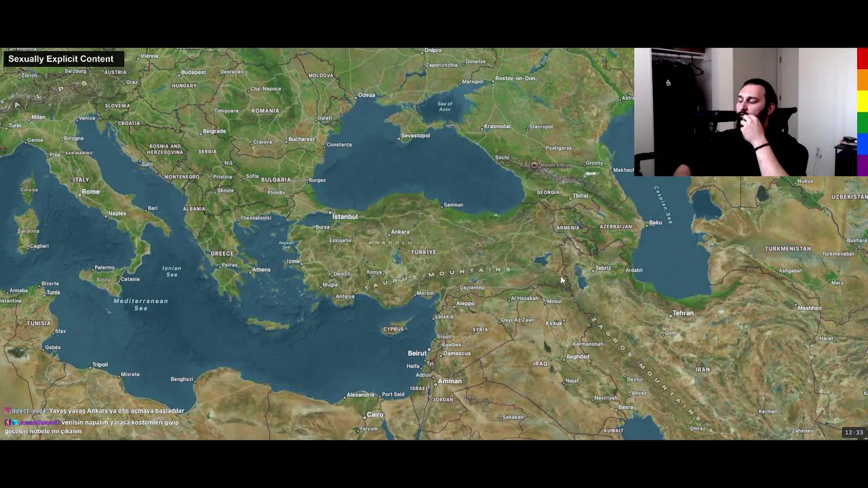Click the Mersin city label
Screen dimensions: 868x488
pos(425,293)
